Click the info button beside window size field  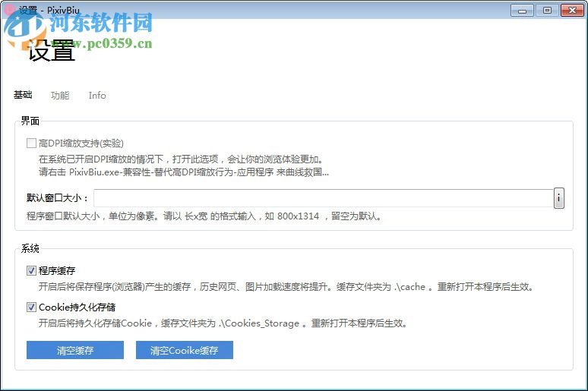coord(558,198)
